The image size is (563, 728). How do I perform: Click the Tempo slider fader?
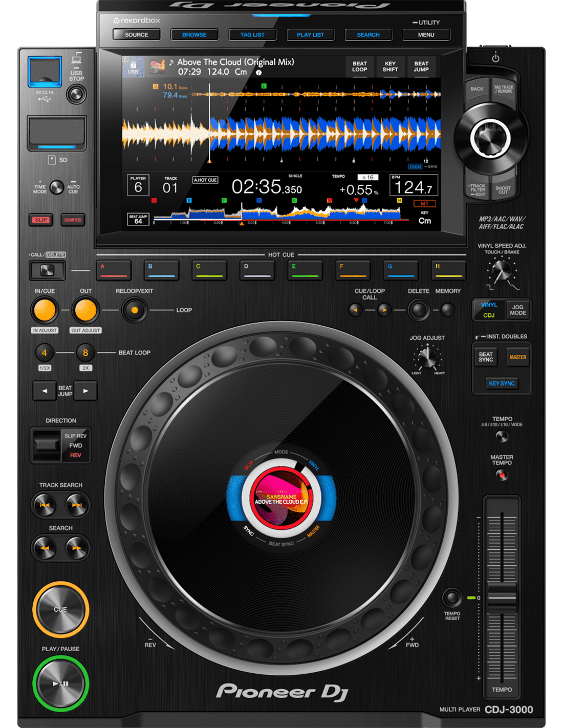[502, 597]
